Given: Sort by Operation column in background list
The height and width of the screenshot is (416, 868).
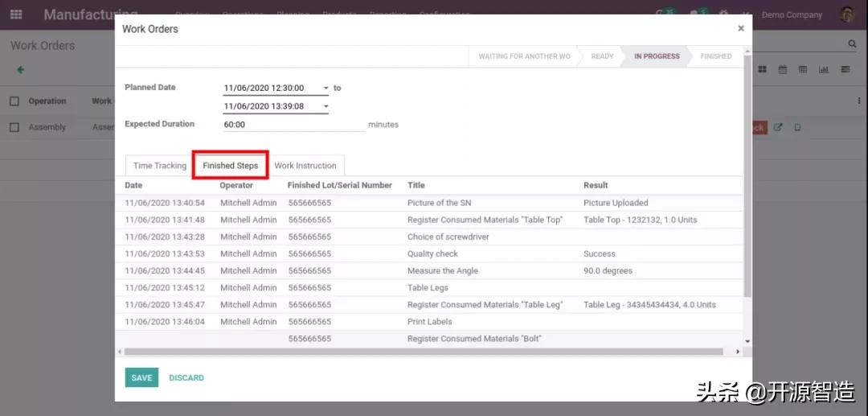Looking at the screenshot, I should point(47,101).
